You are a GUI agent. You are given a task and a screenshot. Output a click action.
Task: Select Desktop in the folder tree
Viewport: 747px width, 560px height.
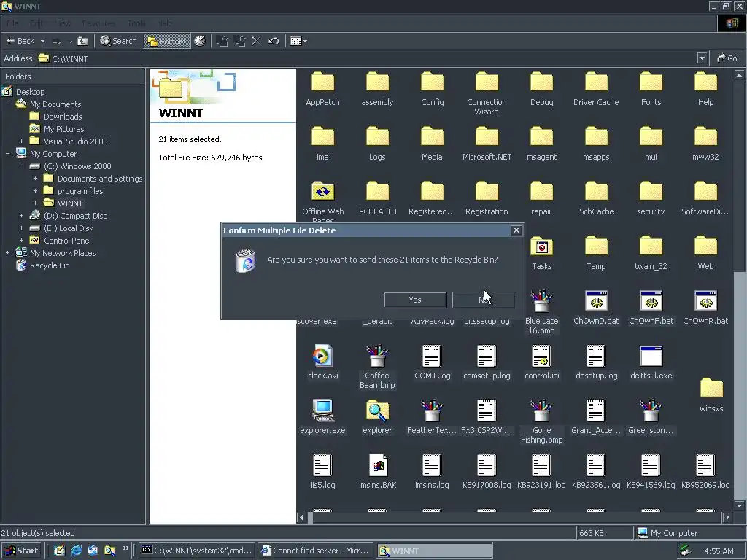[30, 91]
